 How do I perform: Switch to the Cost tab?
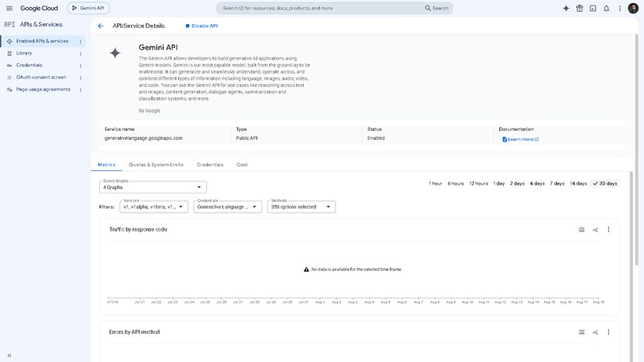click(x=242, y=165)
